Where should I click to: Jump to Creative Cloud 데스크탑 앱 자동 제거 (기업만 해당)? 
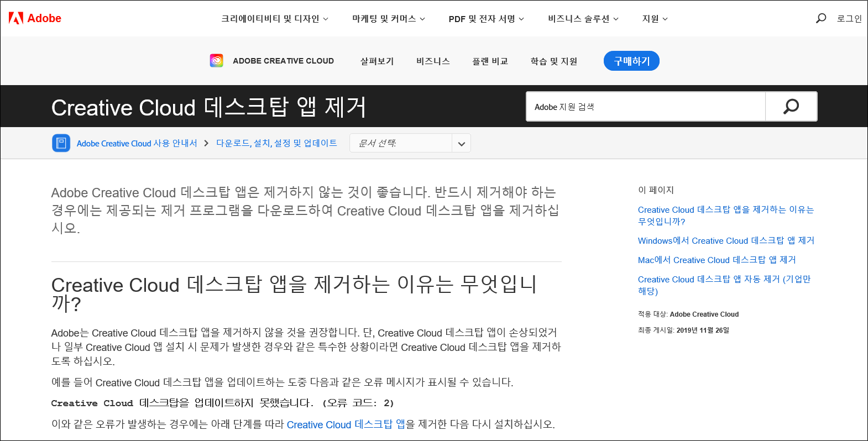tap(724, 285)
